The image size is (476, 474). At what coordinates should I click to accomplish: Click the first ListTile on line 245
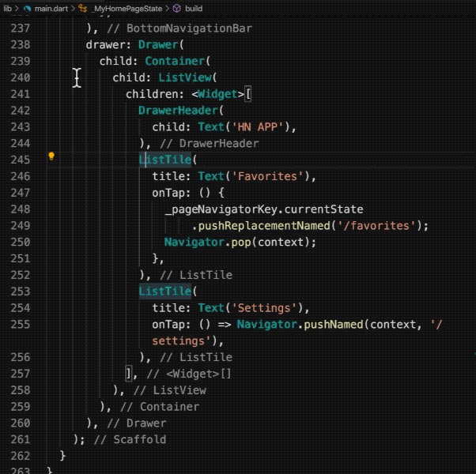tap(165, 160)
